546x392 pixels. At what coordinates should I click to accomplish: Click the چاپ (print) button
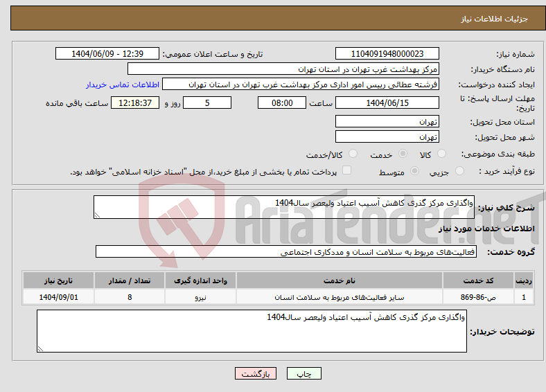click(x=303, y=373)
